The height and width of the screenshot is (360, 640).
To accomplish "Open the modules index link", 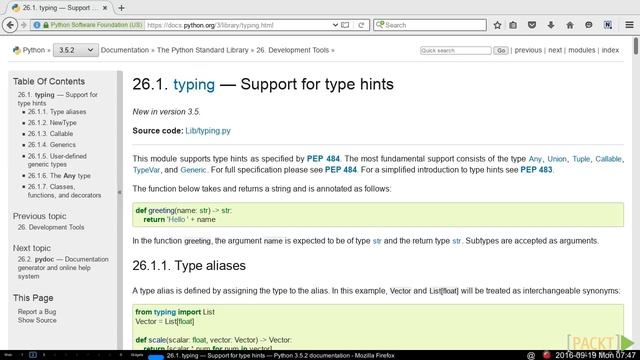I will [x=582, y=50].
